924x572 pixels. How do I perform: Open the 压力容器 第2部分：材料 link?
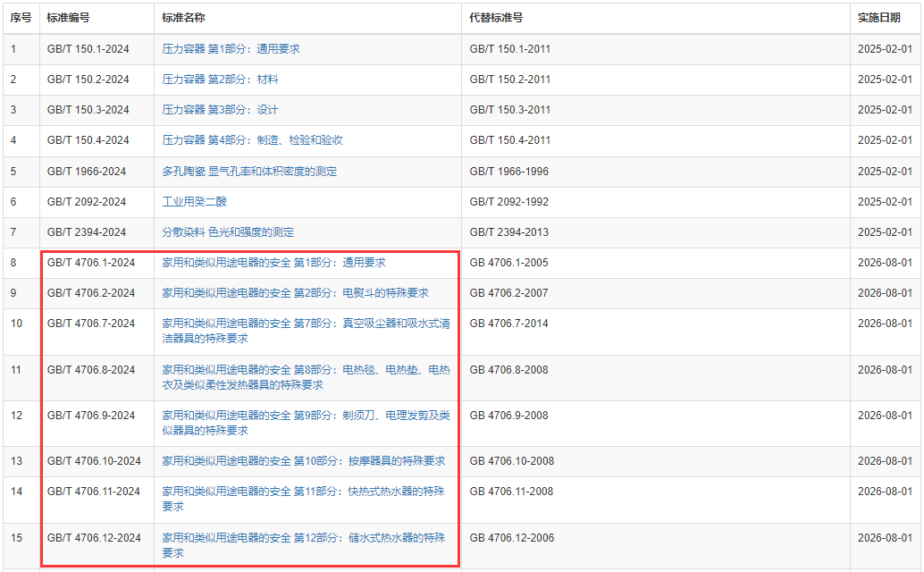(220, 80)
